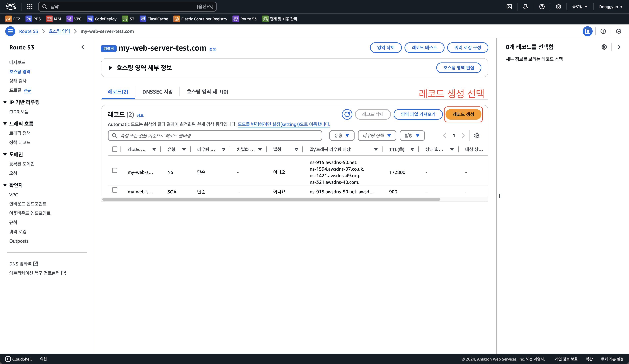Switch to 호스팅 영역 태그(0) tab

click(x=207, y=92)
